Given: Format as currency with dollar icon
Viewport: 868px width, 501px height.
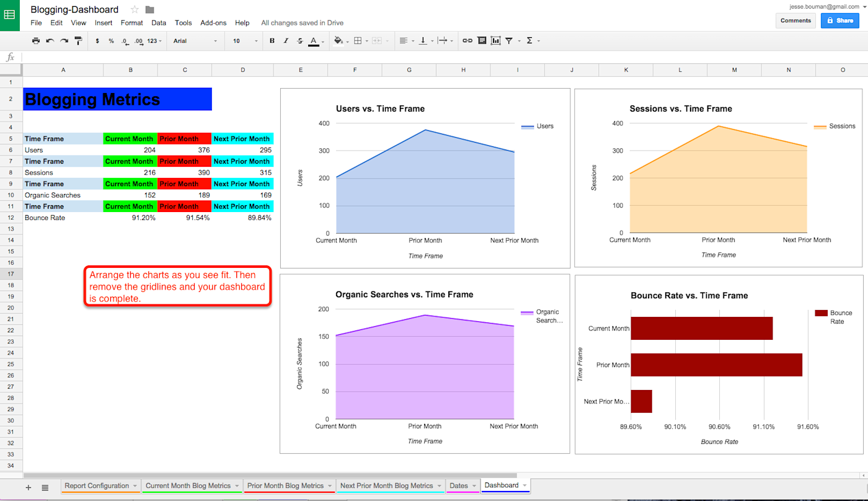Looking at the screenshot, I should [x=97, y=41].
